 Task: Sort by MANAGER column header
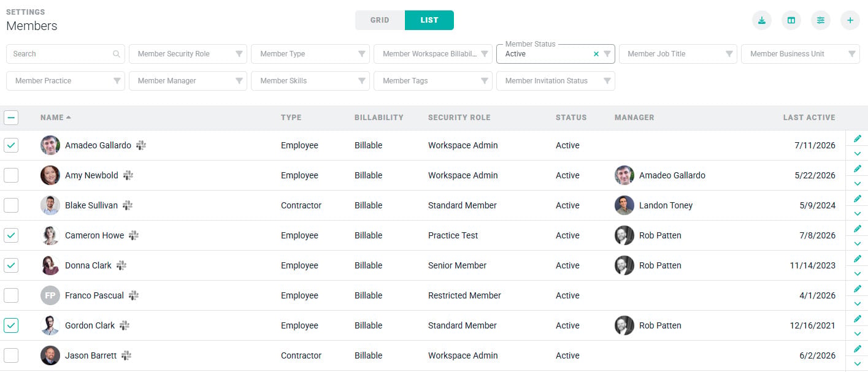634,118
